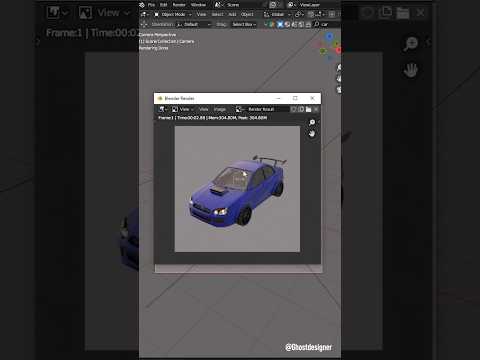This screenshot has height=360, width=480.
Task: Click the image browse icon before Render Result
Action: (239, 109)
